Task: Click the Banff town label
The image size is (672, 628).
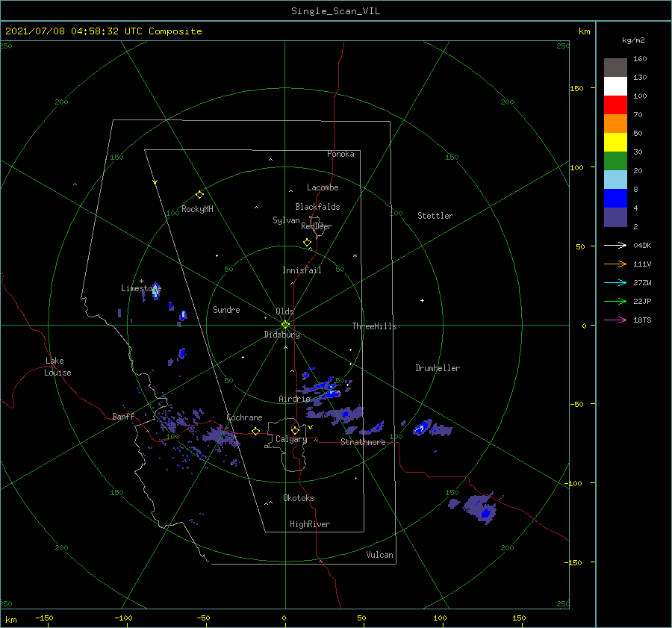Action: [123, 417]
